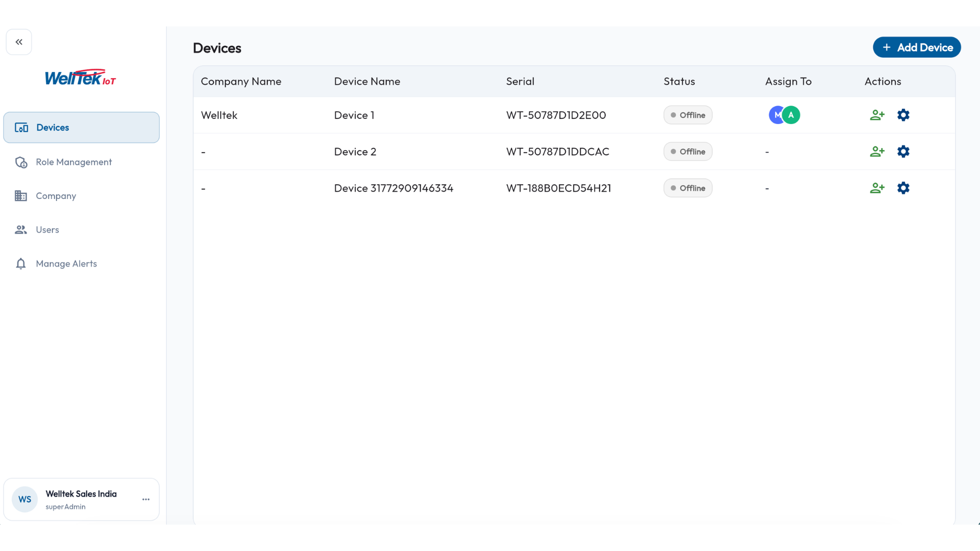Screen dimensions: 980x551
Task: Click serial WT-50787D1D2E00
Action: pyautogui.click(x=556, y=115)
